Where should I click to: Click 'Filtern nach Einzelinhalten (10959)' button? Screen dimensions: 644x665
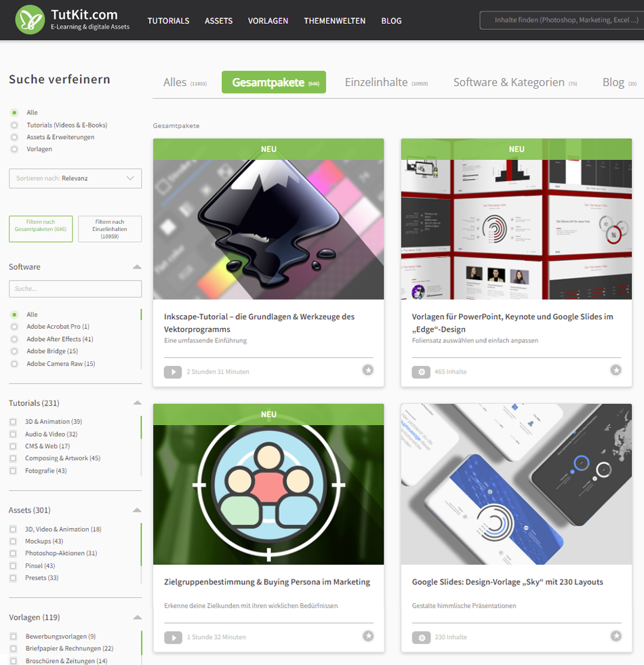coord(110,229)
